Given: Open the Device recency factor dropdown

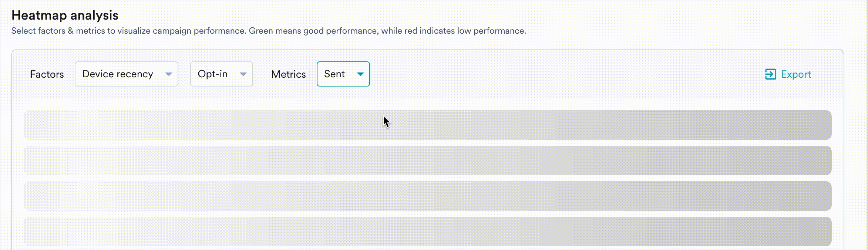Looking at the screenshot, I should [x=126, y=74].
